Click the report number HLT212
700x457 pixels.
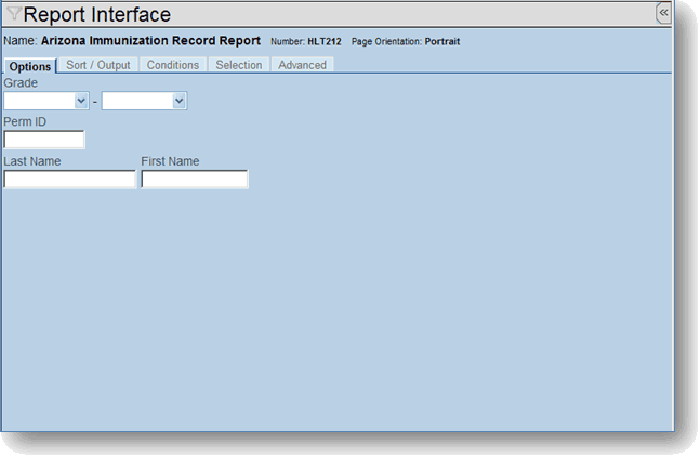point(324,42)
